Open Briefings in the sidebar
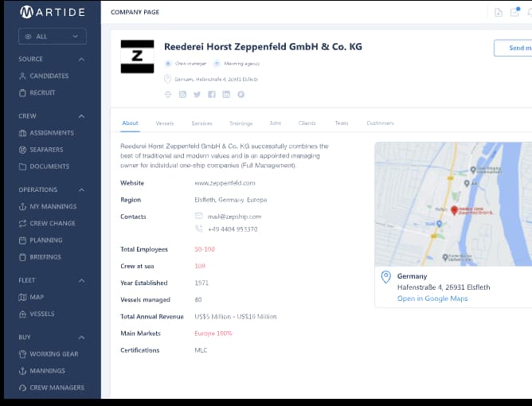Image resolution: width=532 pixels, height=406 pixels. click(45, 257)
